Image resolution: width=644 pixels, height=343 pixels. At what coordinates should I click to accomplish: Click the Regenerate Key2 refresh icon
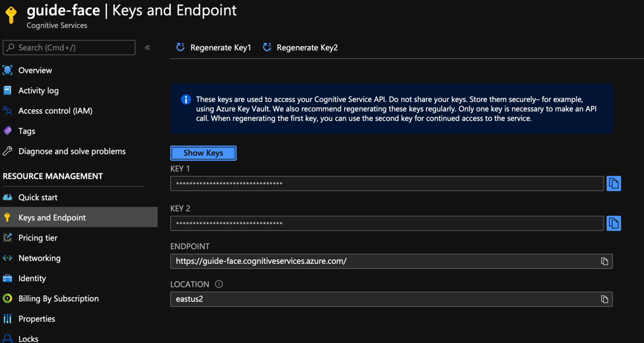[267, 47]
